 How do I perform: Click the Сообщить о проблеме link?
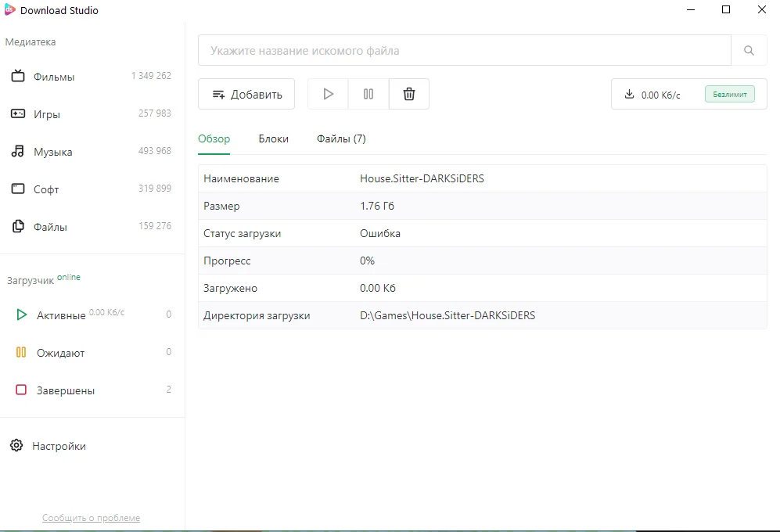point(91,518)
